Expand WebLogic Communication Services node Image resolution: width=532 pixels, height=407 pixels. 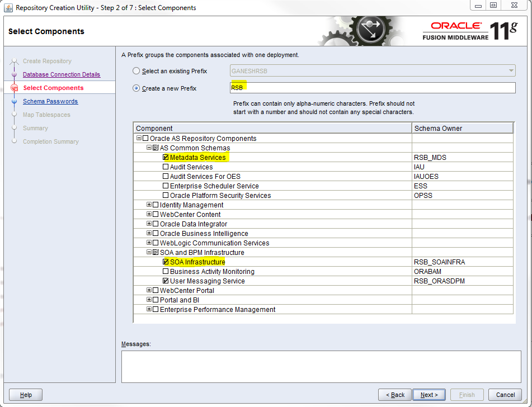[149, 243]
